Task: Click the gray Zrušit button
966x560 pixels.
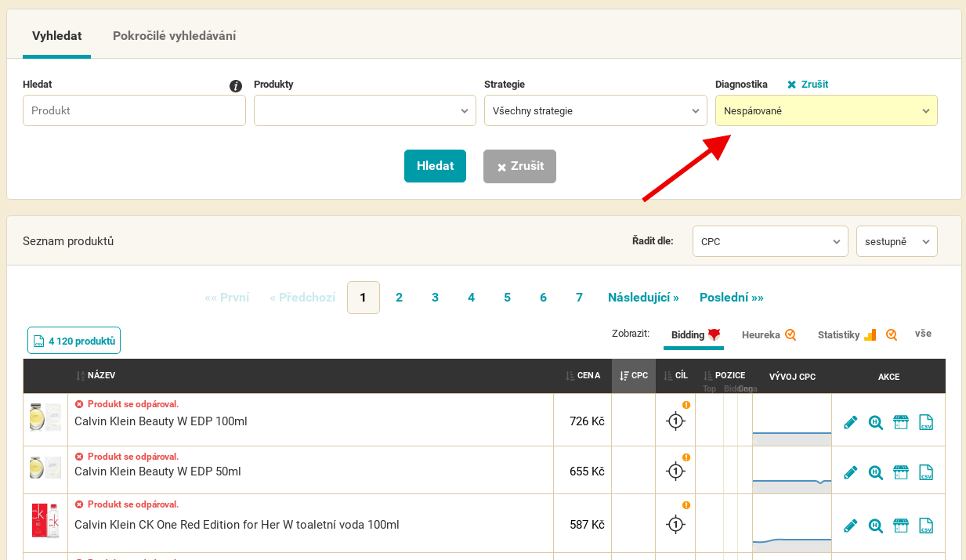Action: pyautogui.click(x=519, y=166)
